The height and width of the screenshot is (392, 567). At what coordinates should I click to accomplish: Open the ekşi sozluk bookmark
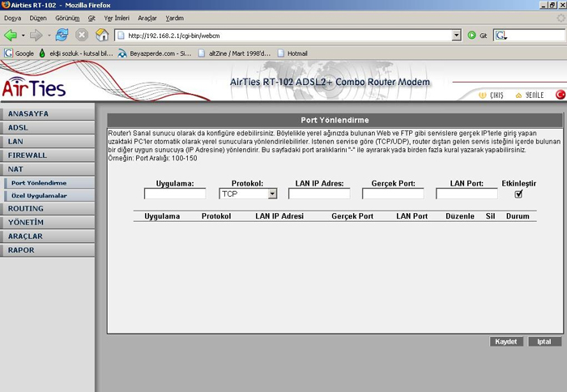(x=75, y=53)
